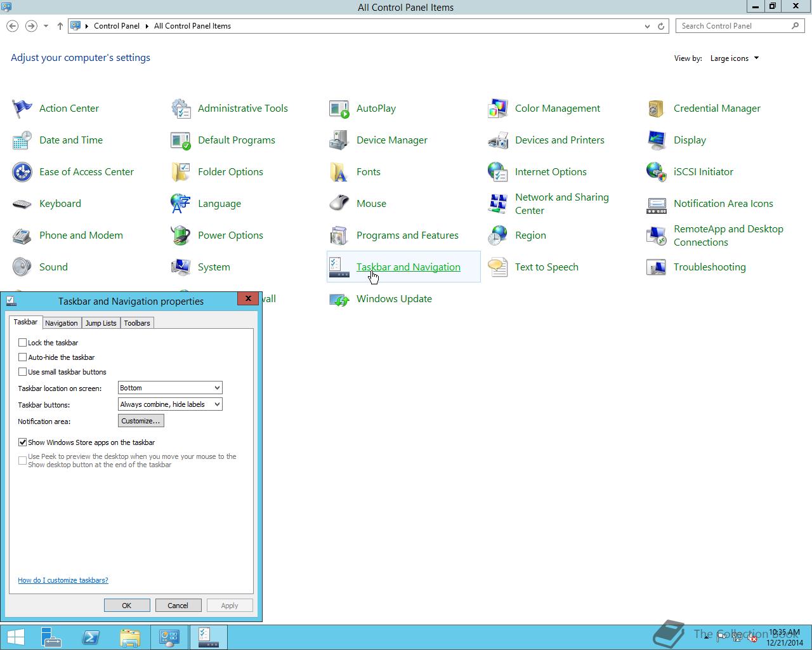The height and width of the screenshot is (650, 812).
Task: Close the Taskbar and Navigation properties dialog
Action: [248, 298]
